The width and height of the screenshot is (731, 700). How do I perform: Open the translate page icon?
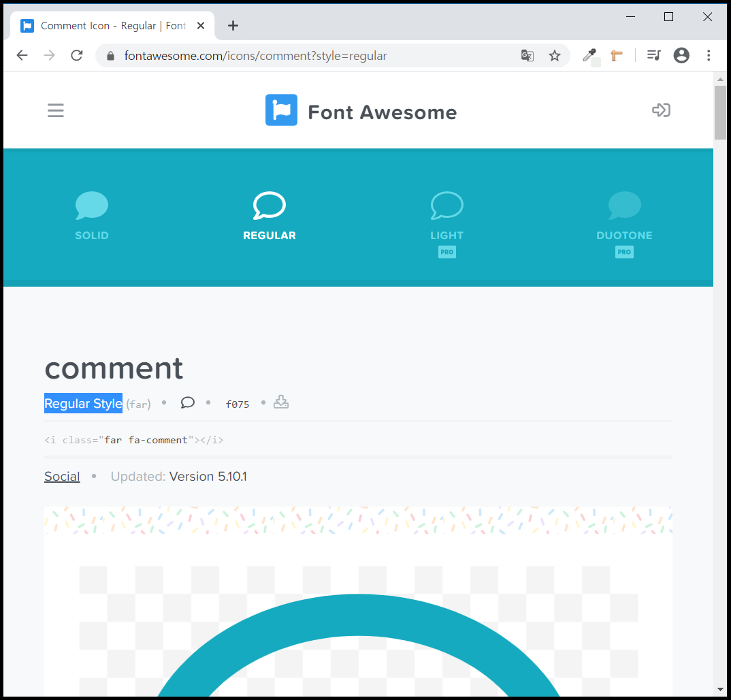(x=527, y=56)
